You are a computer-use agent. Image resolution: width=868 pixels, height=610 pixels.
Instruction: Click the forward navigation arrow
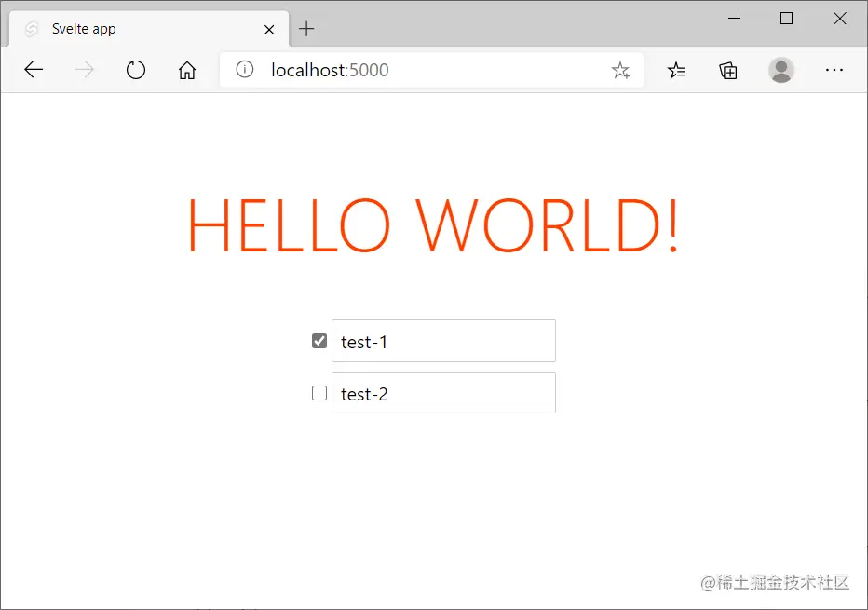(x=85, y=70)
